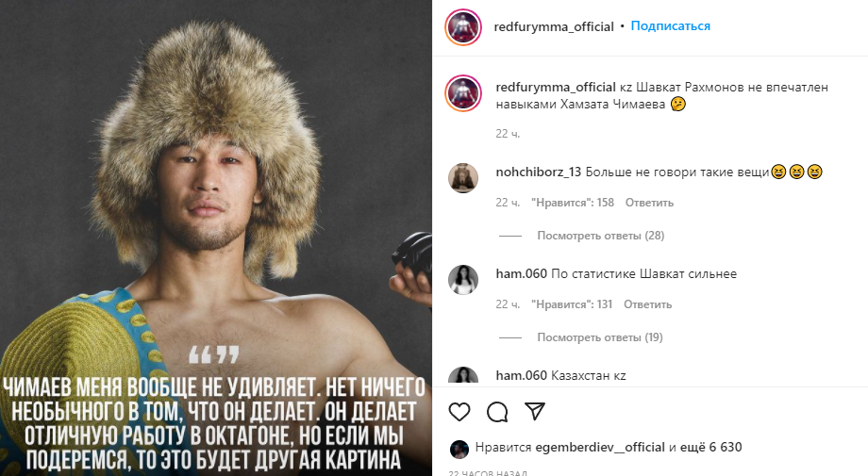Click the small liker avatar near likes count
The width and height of the screenshot is (868, 476).
pos(459,448)
